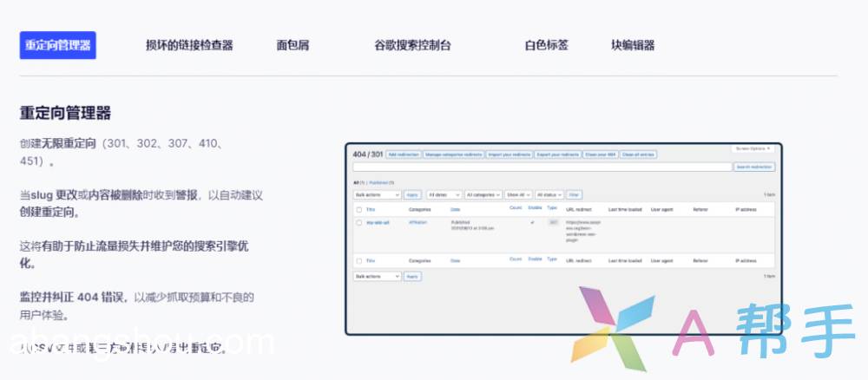
Task: Click the 301 type badge in the row
Action: click(552, 223)
